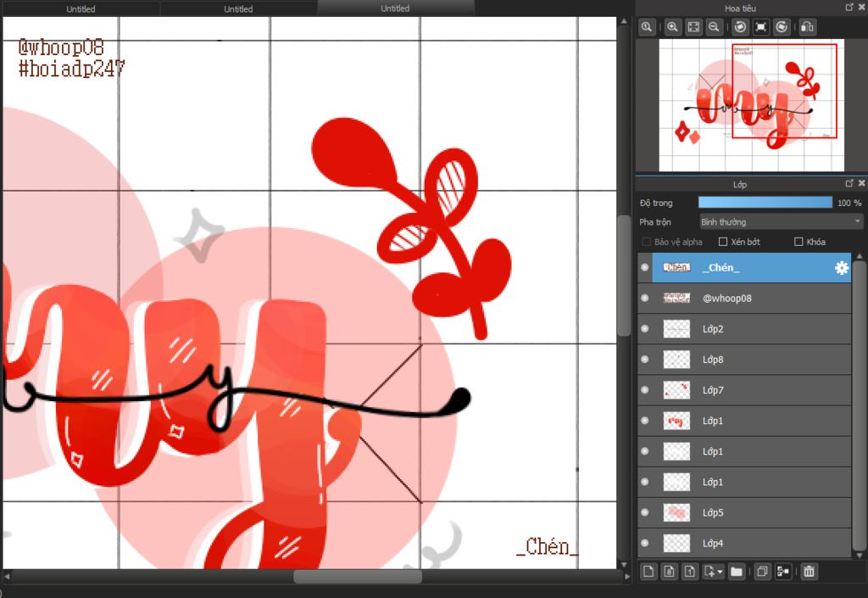This screenshot has width=868, height=598.
Task: Open settings gear for _Chén_ layer
Action: [x=842, y=268]
